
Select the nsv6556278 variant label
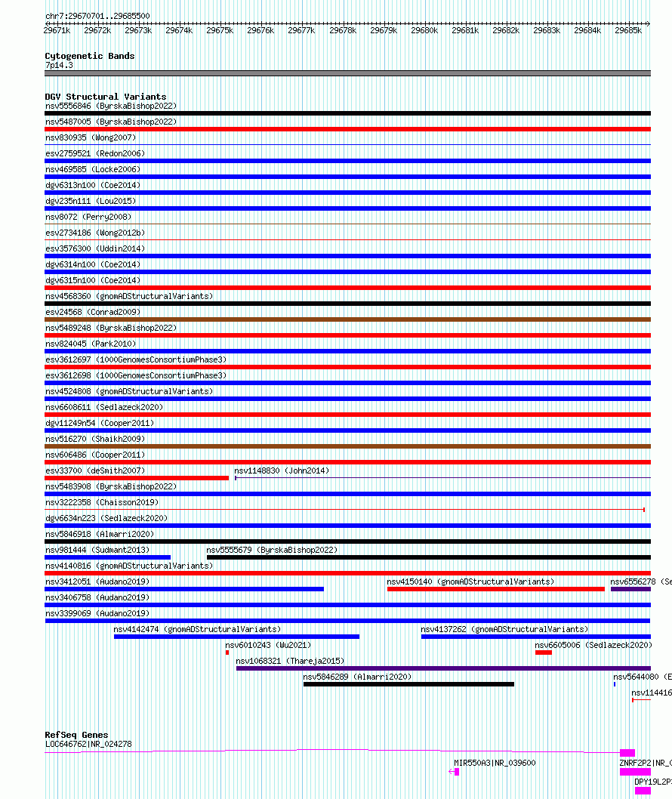[641, 582]
